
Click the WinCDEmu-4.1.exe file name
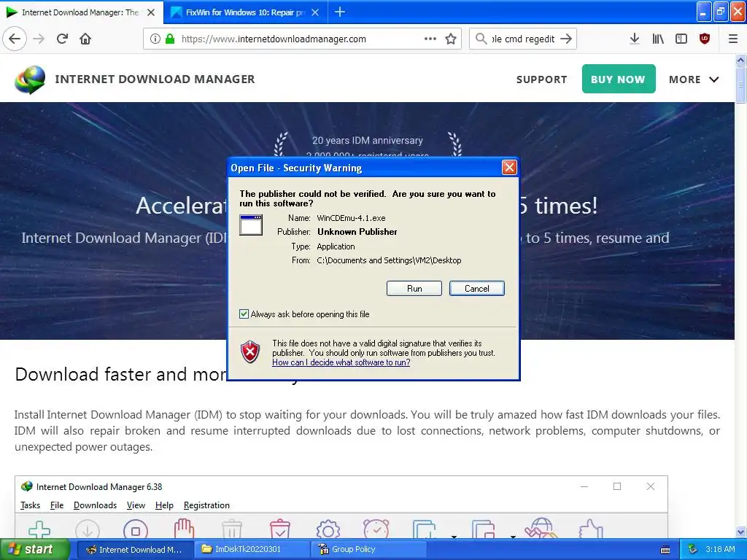click(x=351, y=218)
